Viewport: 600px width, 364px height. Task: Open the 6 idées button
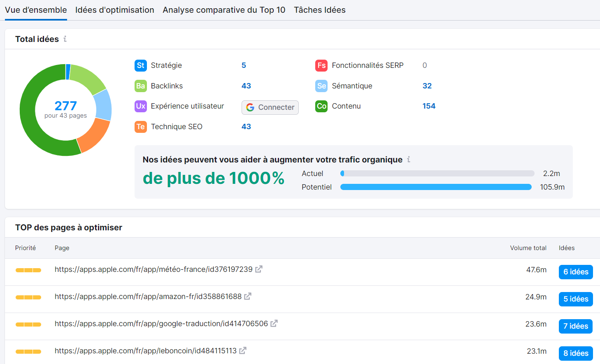576,272
